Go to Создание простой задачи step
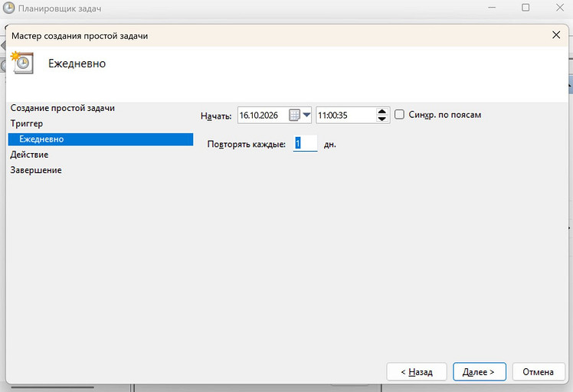Image resolution: width=573 pixels, height=392 pixels. tap(63, 108)
